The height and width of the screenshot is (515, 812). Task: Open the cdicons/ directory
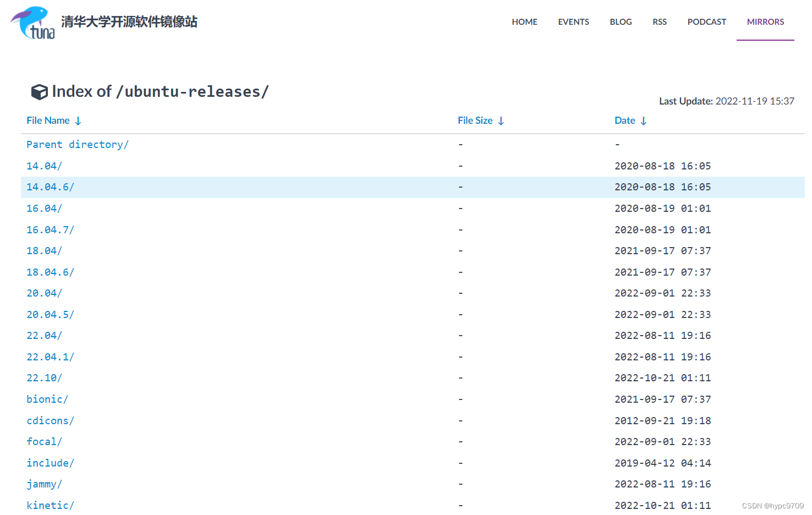[50, 420]
